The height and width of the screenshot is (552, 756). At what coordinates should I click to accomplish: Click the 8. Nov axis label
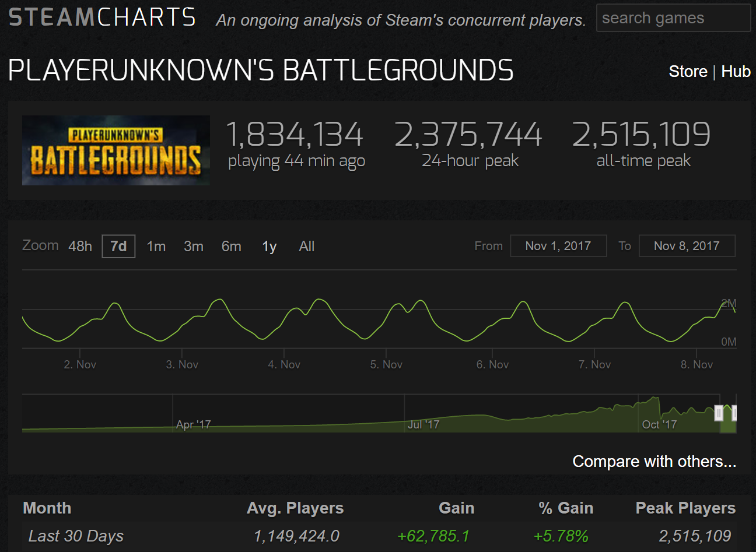[x=696, y=364]
